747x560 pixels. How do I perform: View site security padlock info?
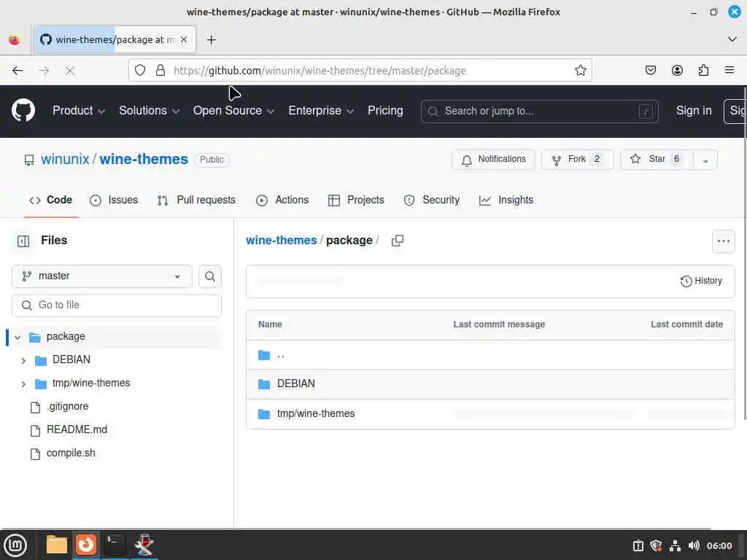tap(160, 71)
